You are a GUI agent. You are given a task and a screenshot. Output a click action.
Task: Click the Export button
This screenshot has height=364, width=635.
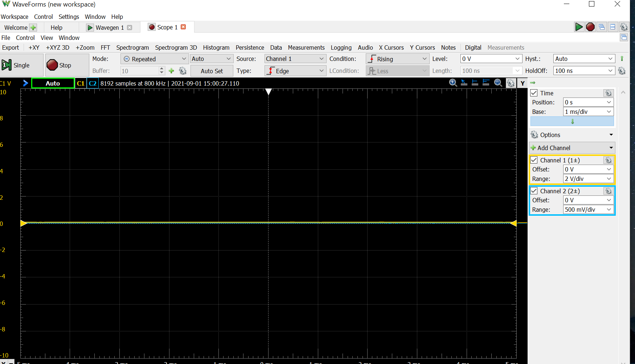tap(11, 47)
